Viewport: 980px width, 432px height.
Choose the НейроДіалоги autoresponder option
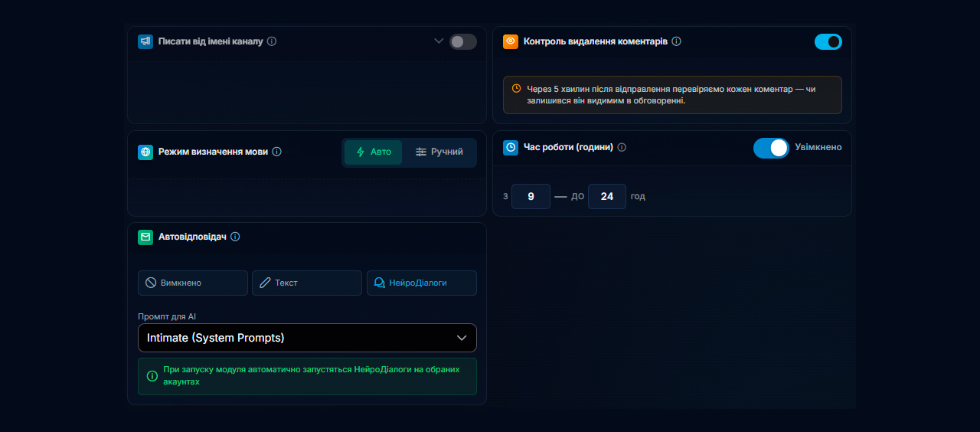422,283
